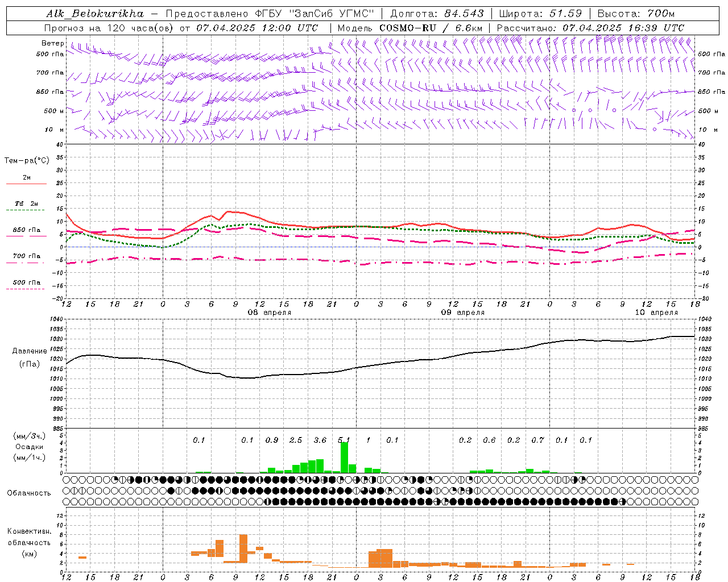Click the precipitation total 5.1

[344, 440]
